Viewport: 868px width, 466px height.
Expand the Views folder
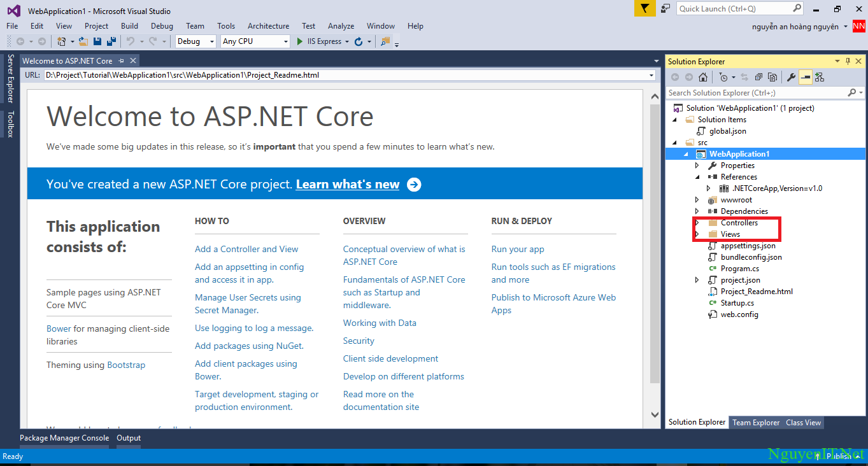pyautogui.click(x=697, y=234)
